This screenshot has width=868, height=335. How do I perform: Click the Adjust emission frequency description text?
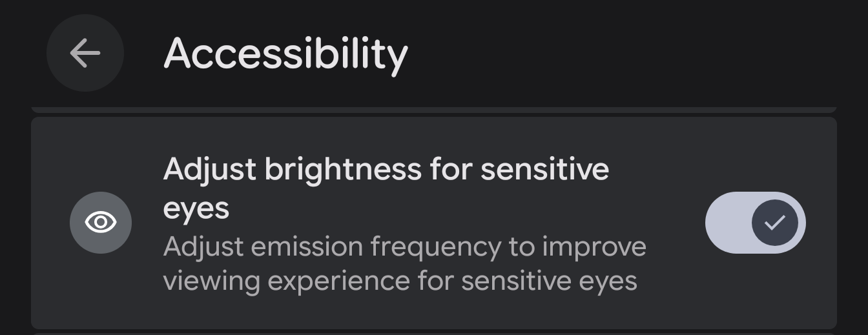(x=405, y=264)
